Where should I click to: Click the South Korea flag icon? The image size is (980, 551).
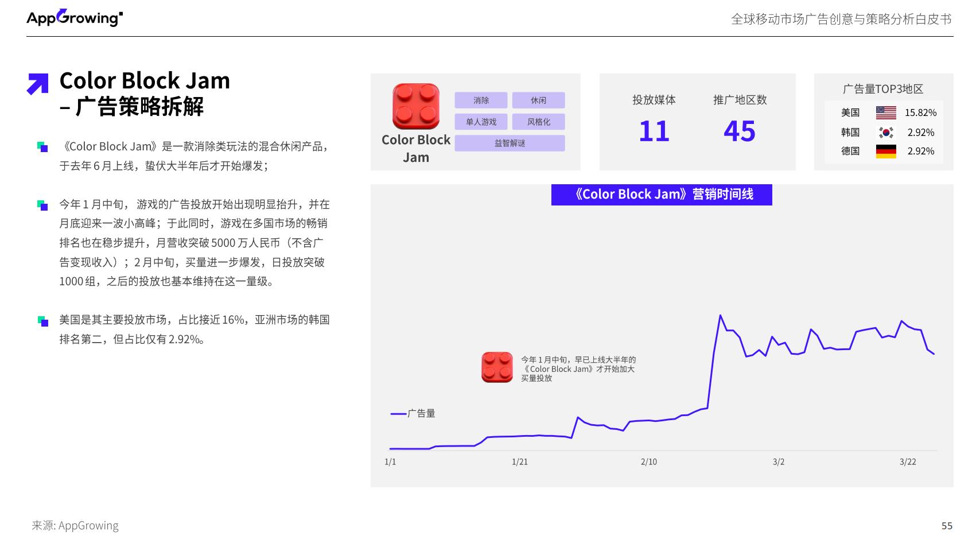886,133
